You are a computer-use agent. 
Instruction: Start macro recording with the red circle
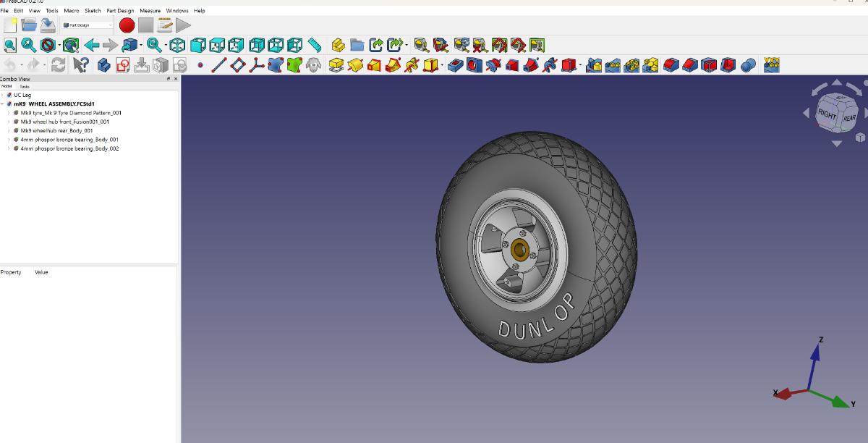[127, 25]
